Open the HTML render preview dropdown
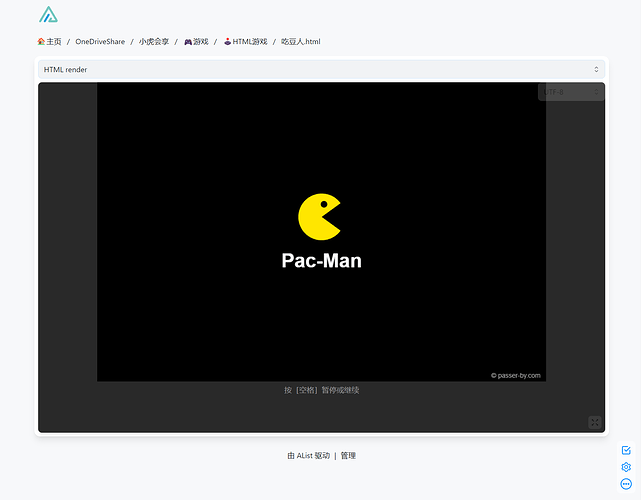 321,70
